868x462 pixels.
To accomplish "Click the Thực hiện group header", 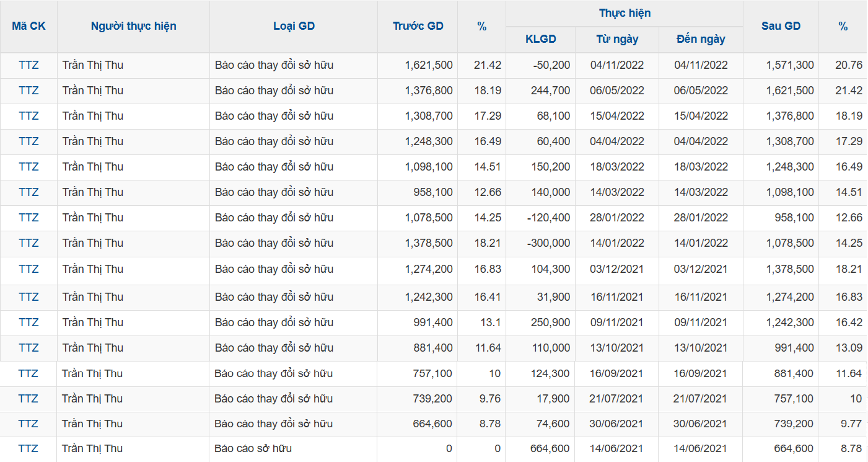I will (x=625, y=13).
